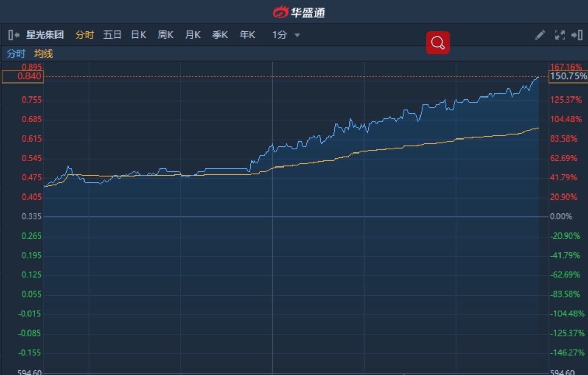The width and height of the screenshot is (588, 375).
Task: Open the 1分 interval dropdown arrow
Action: tap(297, 35)
